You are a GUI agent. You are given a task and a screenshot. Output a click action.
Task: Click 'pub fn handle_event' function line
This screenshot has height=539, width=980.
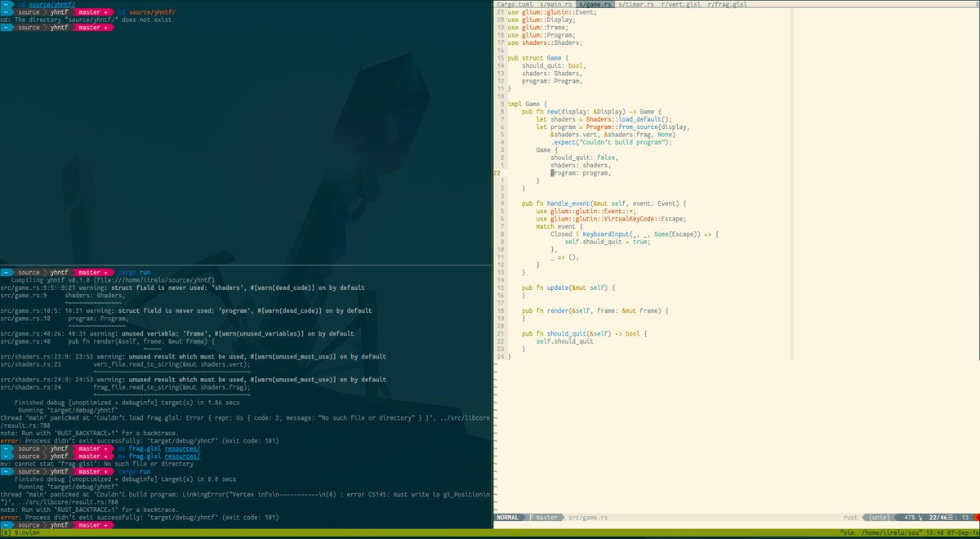click(x=605, y=203)
